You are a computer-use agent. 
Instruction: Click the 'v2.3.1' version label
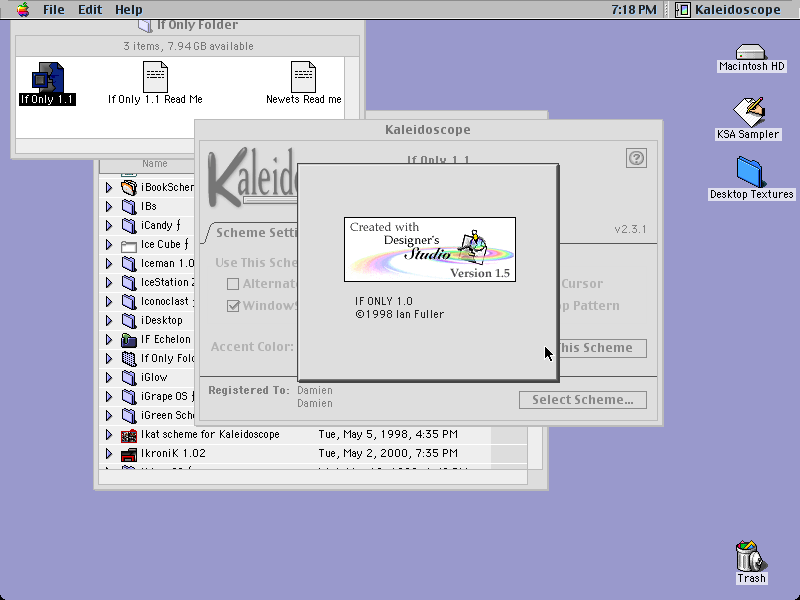click(x=630, y=229)
